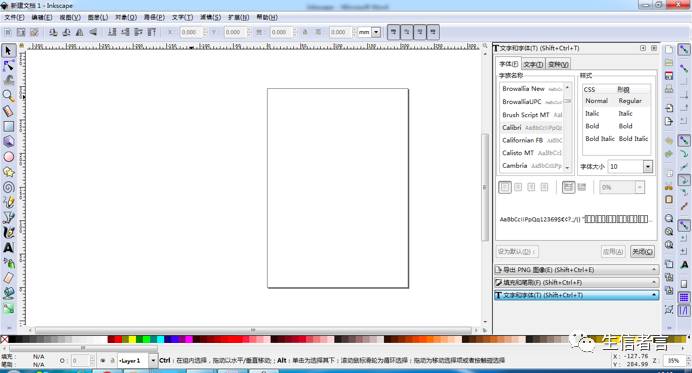Select the Text tool (A icon)
This screenshot has height=373, width=692.
[8, 248]
